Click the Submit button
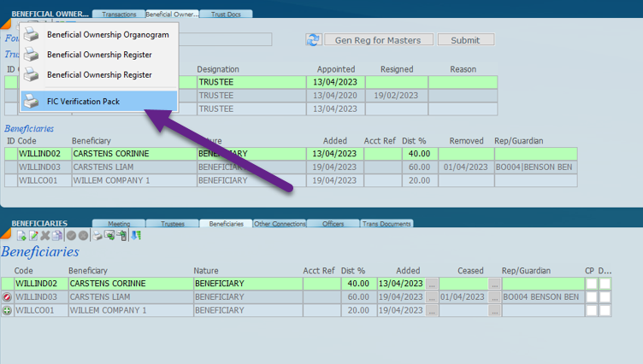This screenshot has height=364, width=643. [x=465, y=40]
